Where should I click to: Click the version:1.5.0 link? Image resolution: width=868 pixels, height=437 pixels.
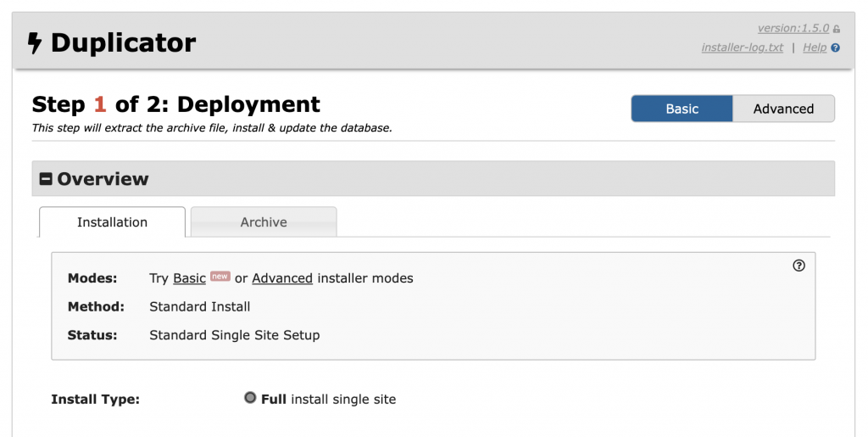tap(793, 28)
